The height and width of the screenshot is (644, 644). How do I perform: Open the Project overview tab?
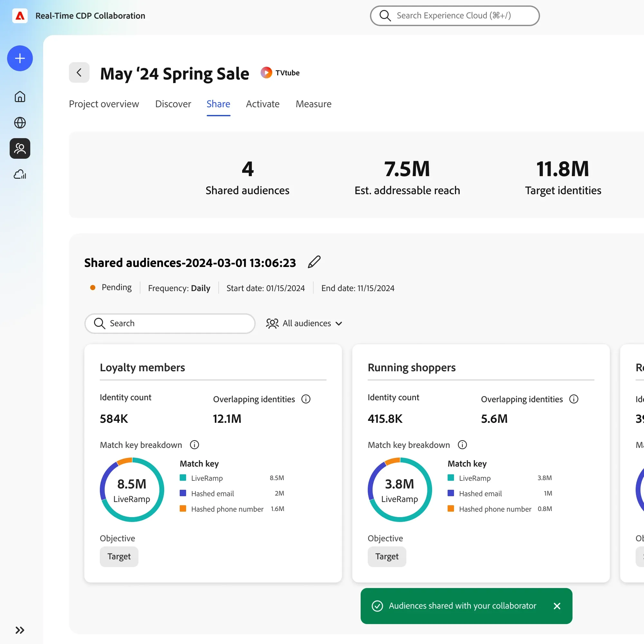point(104,104)
